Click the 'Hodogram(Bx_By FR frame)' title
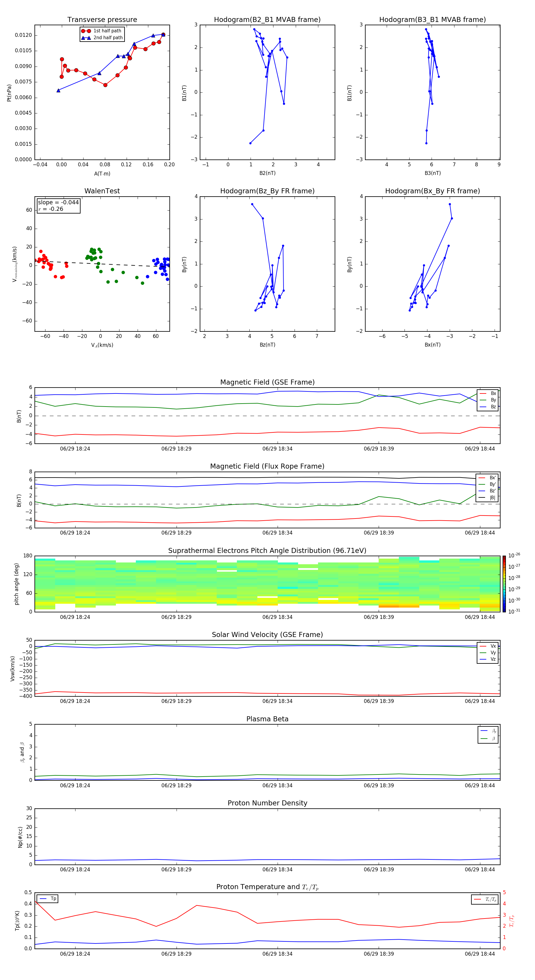 (432, 191)
